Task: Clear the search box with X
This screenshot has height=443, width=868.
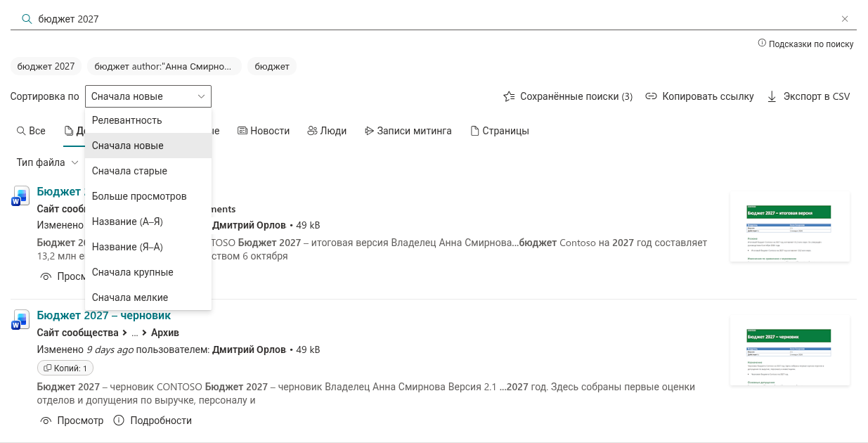Action: point(845,19)
